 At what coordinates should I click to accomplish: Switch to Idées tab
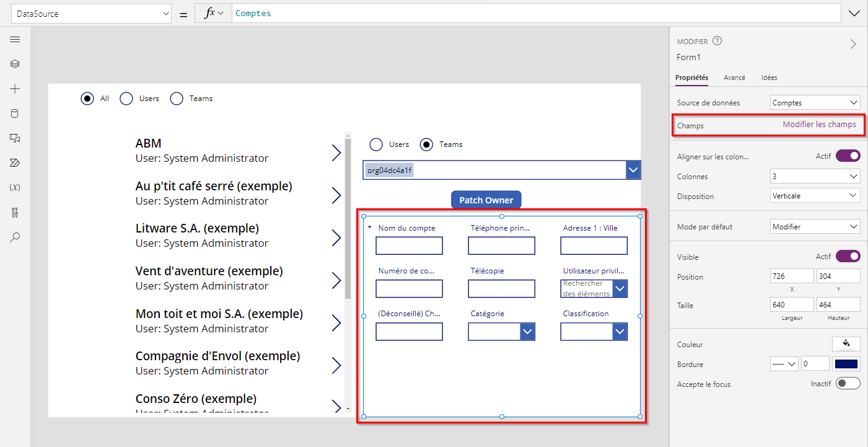tap(769, 77)
